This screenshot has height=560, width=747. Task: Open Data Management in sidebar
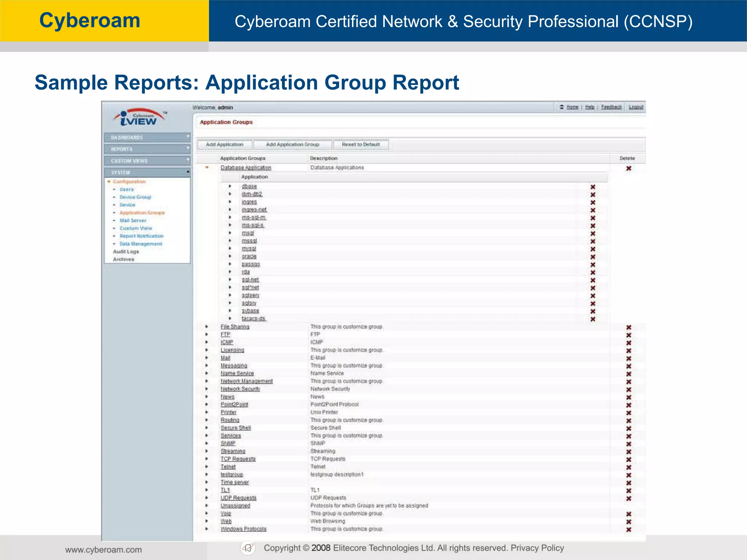click(x=141, y=244)
